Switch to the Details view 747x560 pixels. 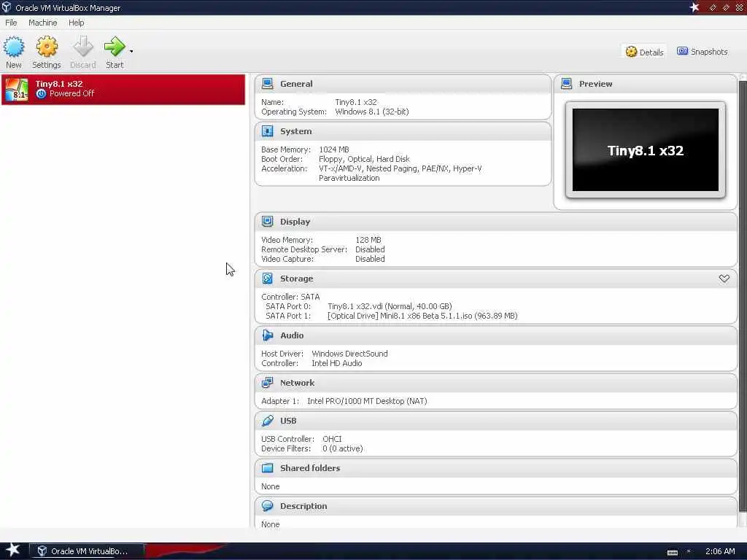pyautogui.click(x=644, y=52)
